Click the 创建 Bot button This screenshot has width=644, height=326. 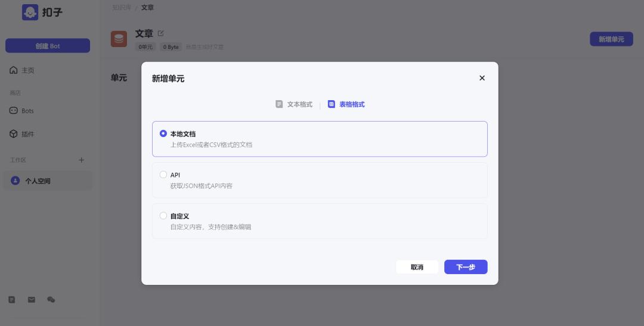coord(48,46)
